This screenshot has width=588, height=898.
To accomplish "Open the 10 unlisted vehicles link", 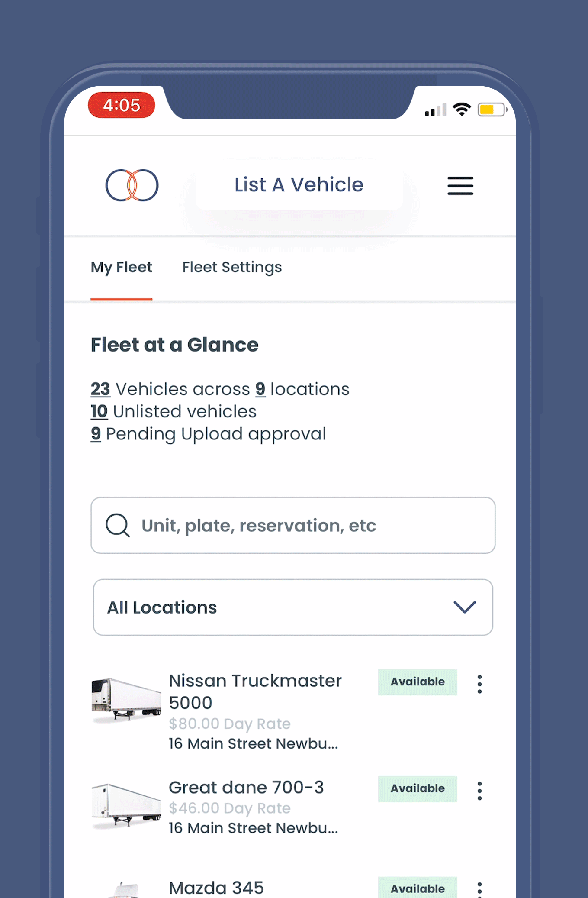I will 99,411.
